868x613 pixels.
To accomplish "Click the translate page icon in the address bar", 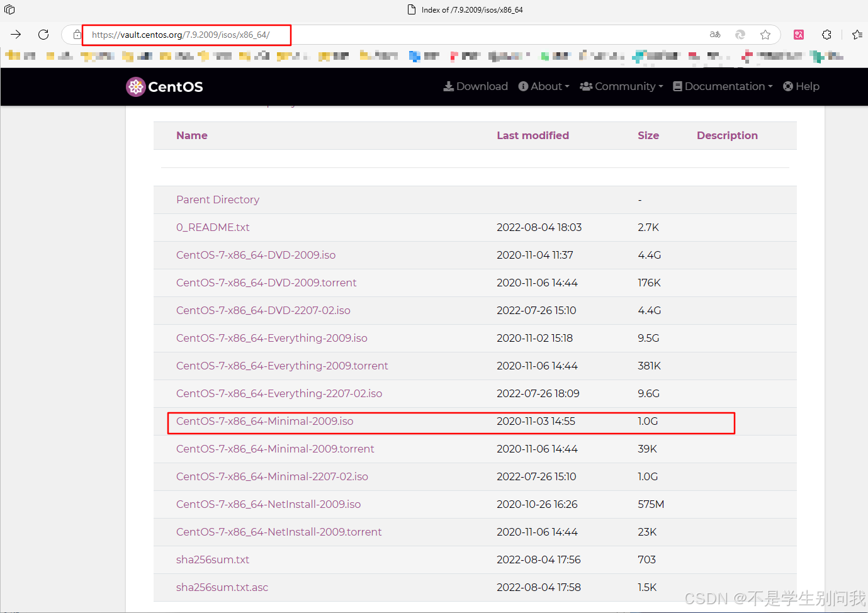I will coord(715,35).
